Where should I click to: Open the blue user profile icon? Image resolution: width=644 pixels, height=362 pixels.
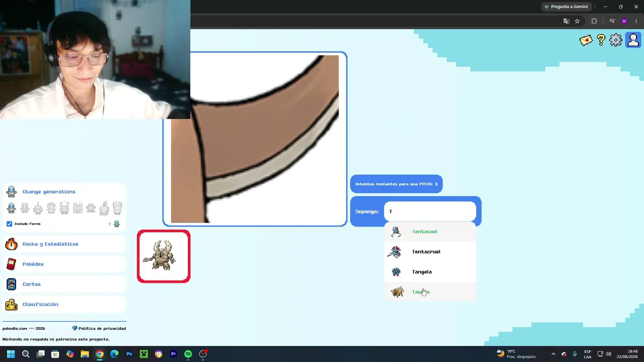[633, 40]
